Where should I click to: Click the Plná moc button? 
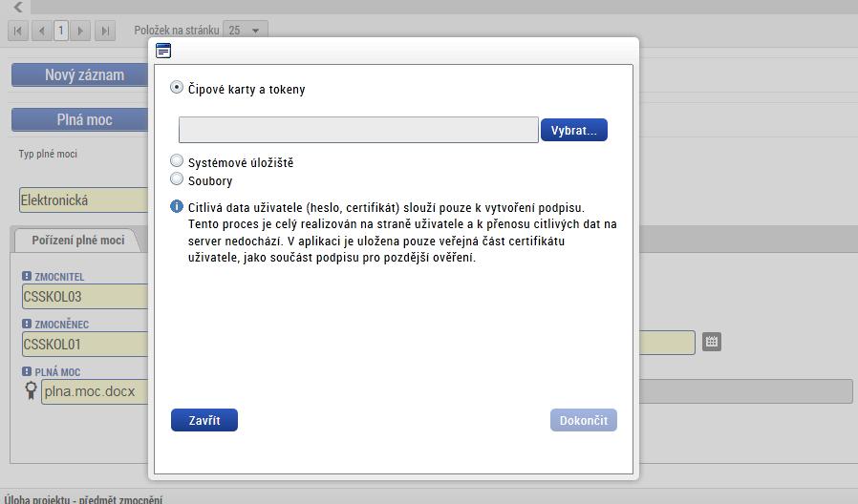(x=80, y=119)
